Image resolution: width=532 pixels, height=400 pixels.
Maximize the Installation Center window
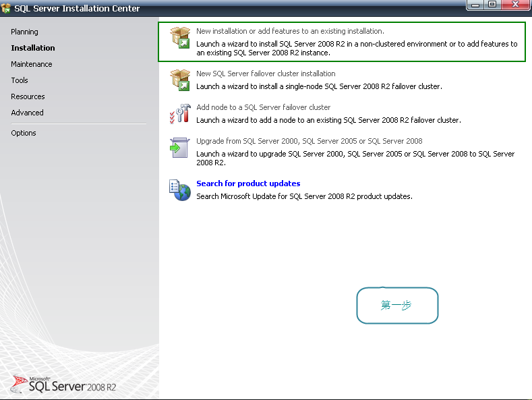492,5
